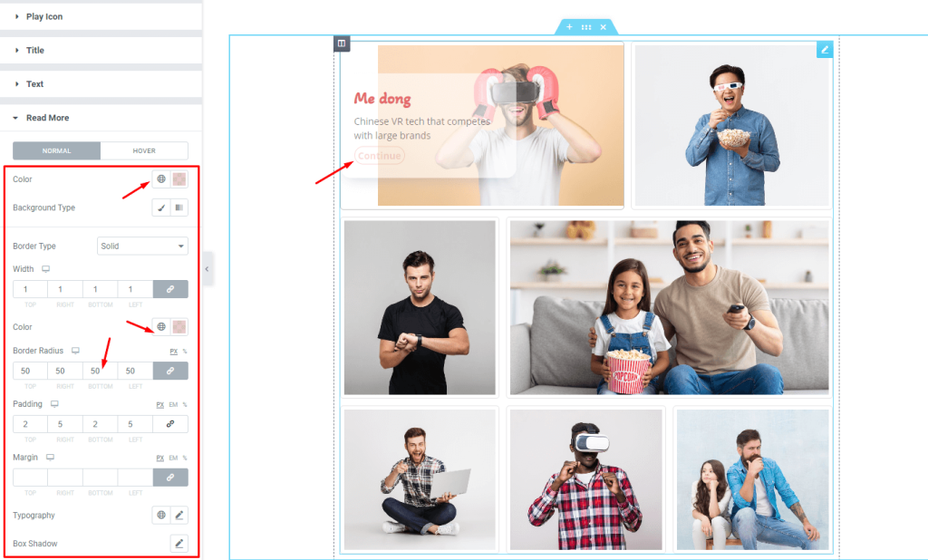The height and width of the screenshot is (560, 928).
Task: Edit Border Radius Top field
Action: click(30, 372)
